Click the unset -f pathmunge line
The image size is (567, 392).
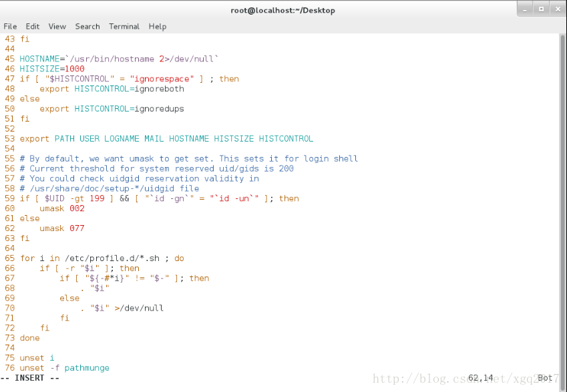coord(64,368)
